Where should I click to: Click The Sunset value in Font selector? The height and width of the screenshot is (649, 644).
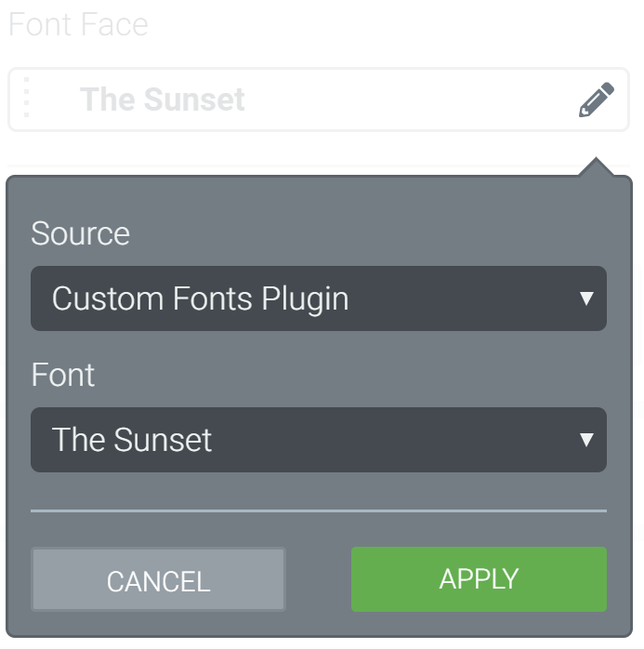click(132, 440)
